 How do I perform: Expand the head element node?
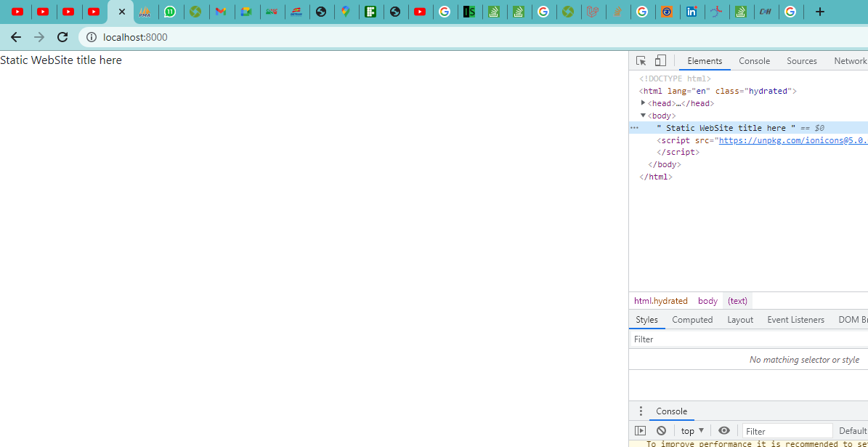tap(643, 103)
